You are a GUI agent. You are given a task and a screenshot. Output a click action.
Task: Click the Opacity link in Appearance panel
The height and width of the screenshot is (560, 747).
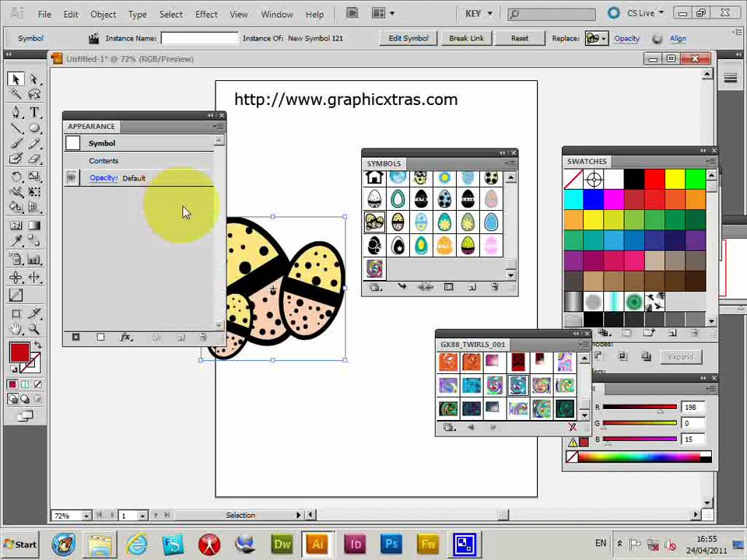(103, 177)
